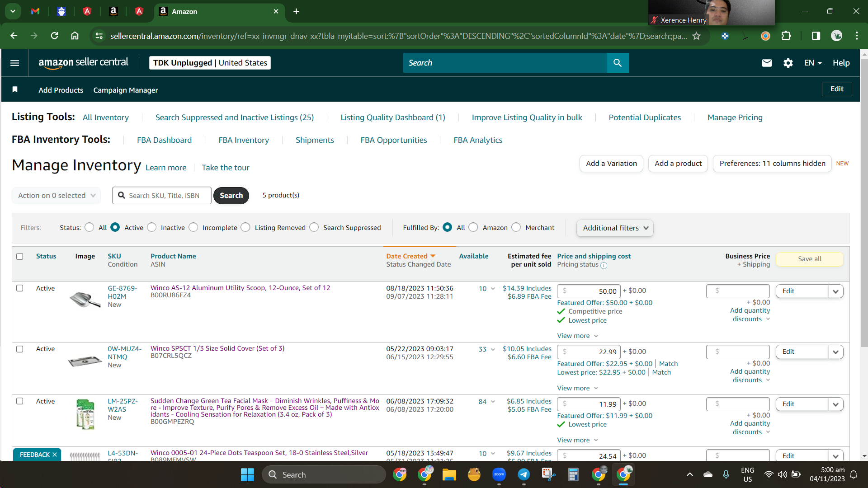868x488 pixels.
Task: Open Calculator from the taskbar
Action: click(573, 474)
